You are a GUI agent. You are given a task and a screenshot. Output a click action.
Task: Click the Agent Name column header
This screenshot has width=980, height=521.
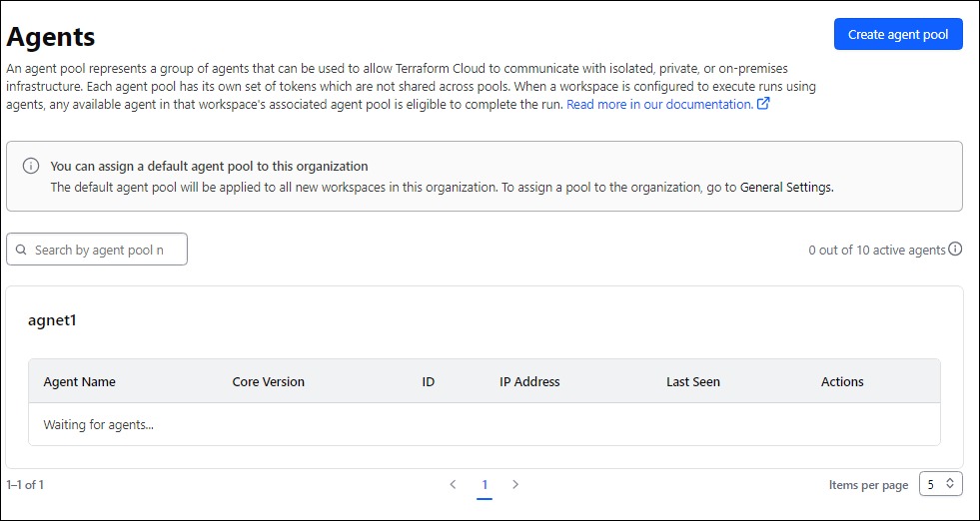[x=79, y=381]
